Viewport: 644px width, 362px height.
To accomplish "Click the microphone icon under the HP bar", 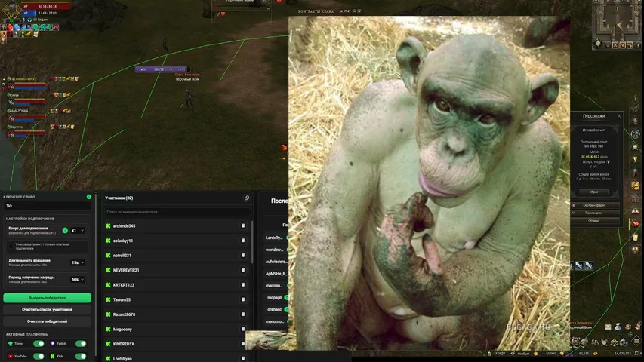I will click(23, 20).
